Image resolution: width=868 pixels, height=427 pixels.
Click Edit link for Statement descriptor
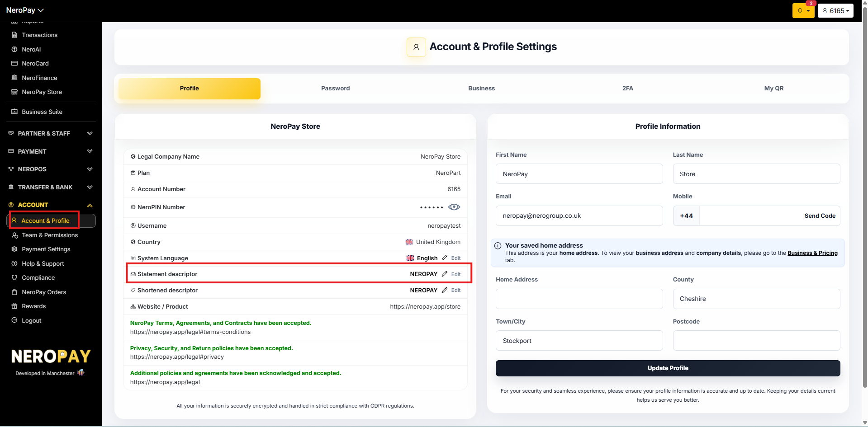456,274
